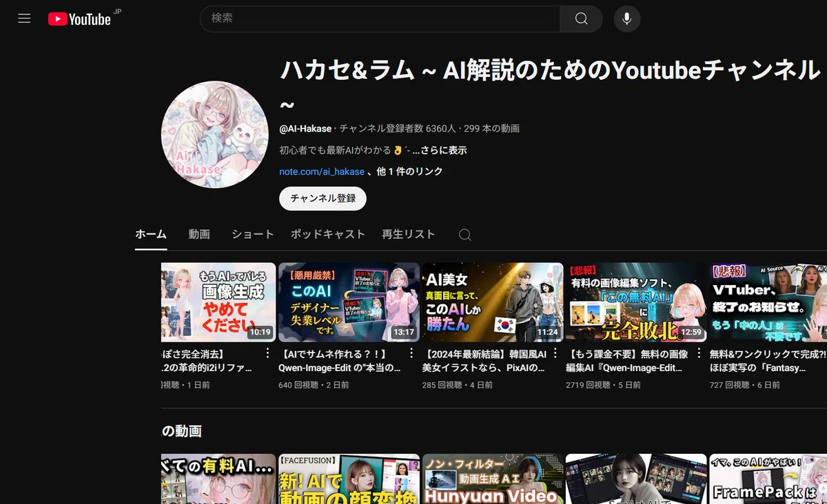Open the FramePack thumbnail
This screenshot has height=504, width=827.
[x=768, y=479]
